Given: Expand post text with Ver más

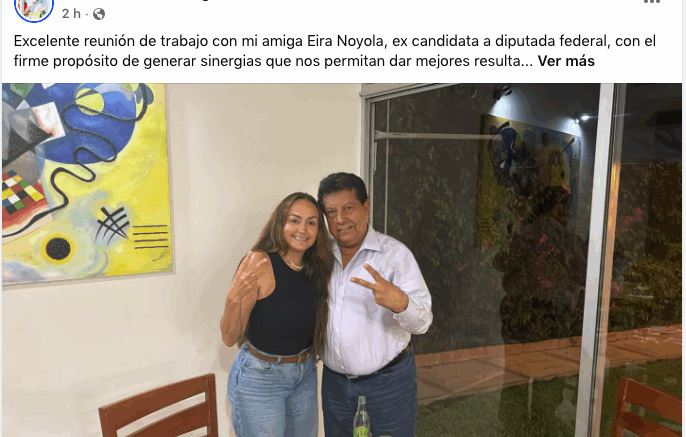Looking at the screenshot, I should 566,61.
